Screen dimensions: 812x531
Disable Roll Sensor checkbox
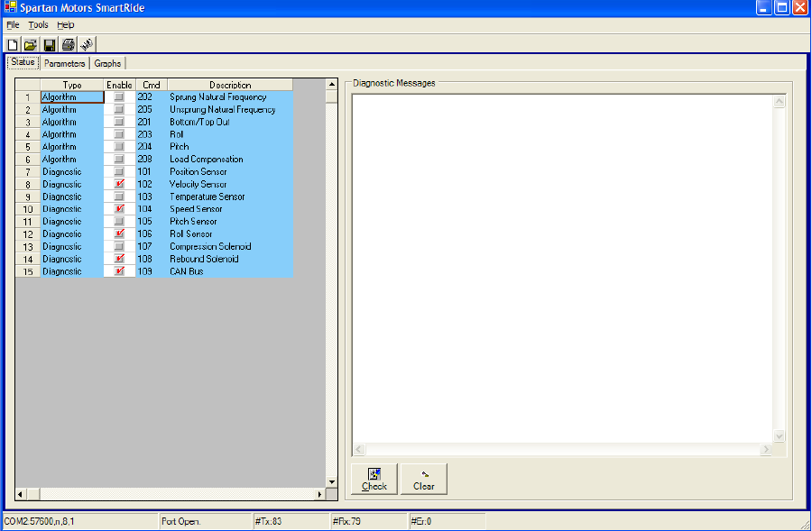[119, 233]
